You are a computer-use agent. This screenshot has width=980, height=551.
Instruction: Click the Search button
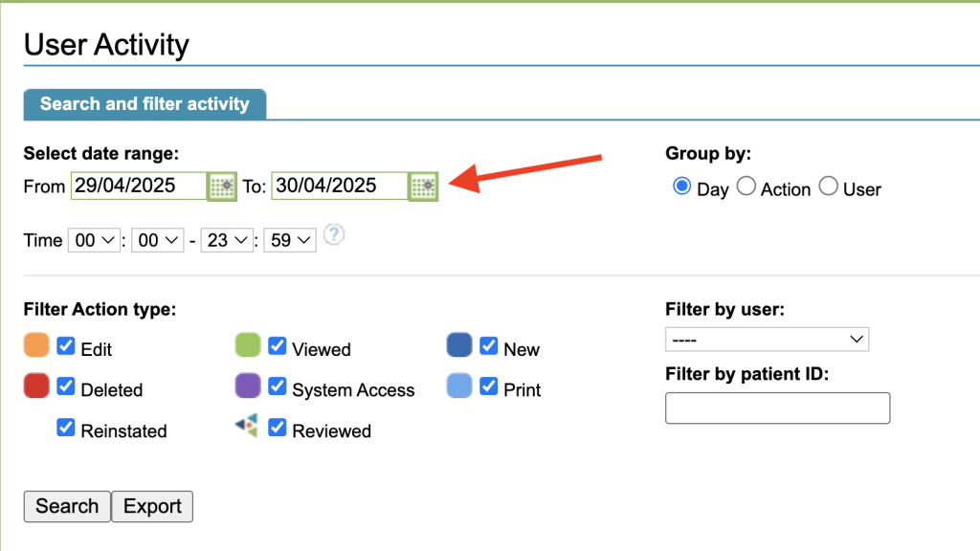coord(67,506)
